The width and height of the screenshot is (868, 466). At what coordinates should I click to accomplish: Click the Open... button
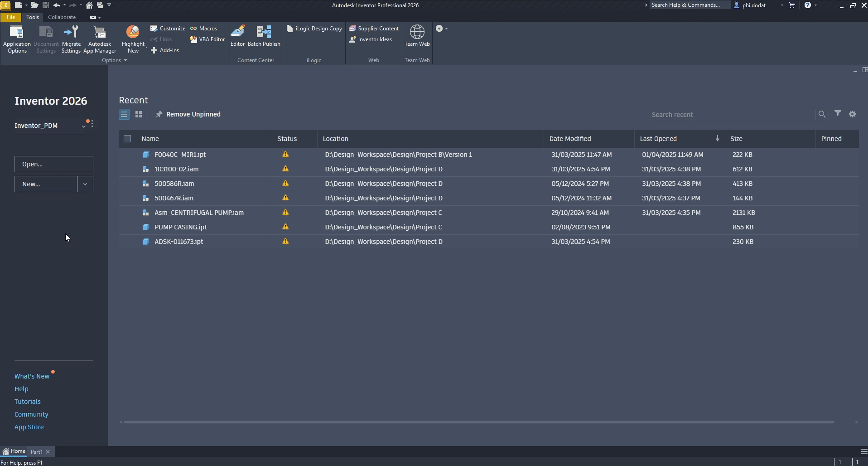click(54, 164)
